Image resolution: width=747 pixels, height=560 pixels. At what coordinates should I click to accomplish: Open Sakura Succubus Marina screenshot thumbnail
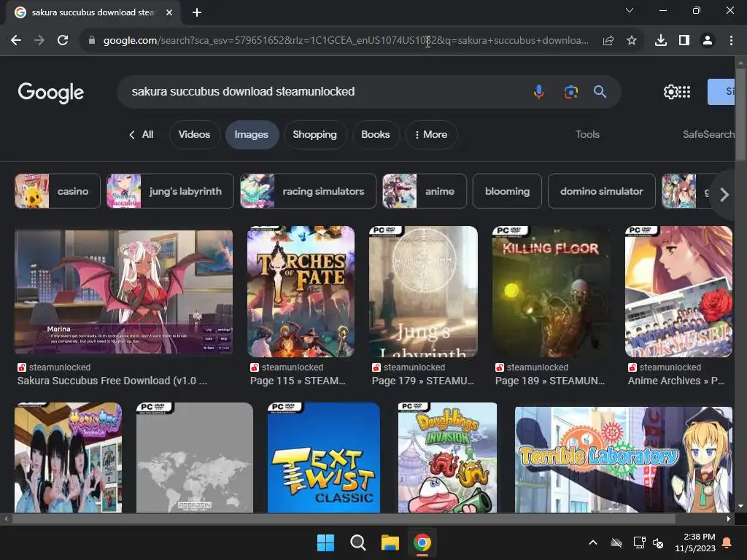click(124, 292)
